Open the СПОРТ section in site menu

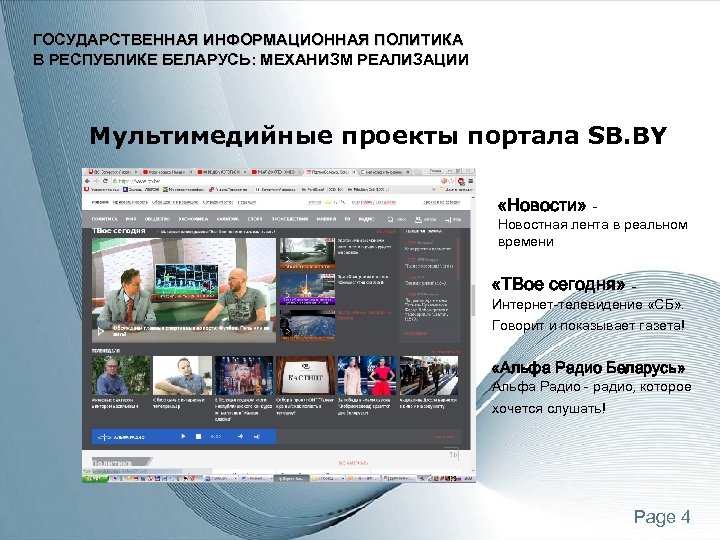(x=255, y=219)
